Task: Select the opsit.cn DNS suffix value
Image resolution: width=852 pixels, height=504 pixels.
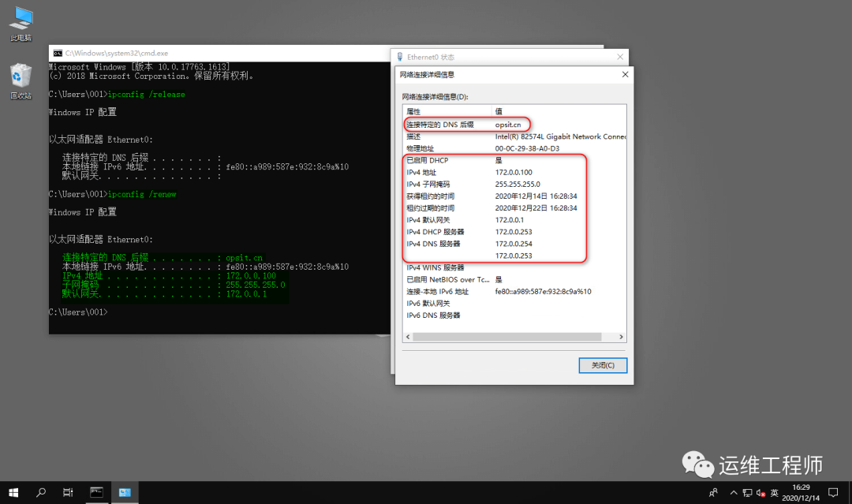Action: tap(507, 125)
